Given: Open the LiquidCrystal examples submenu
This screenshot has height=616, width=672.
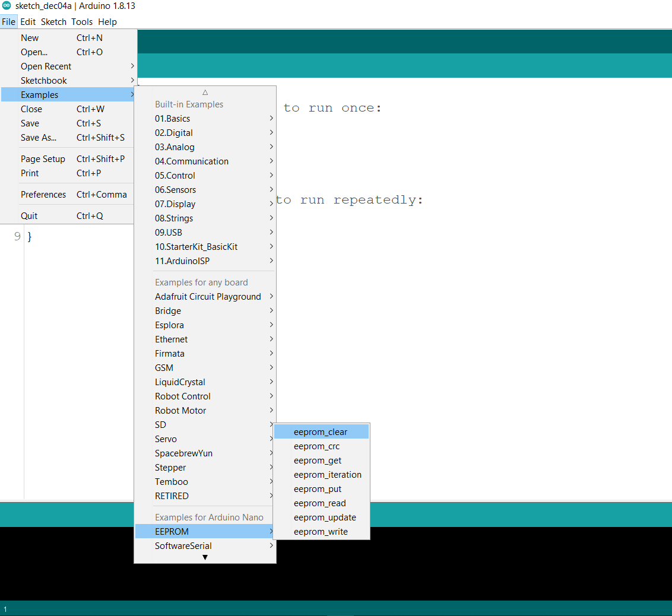Looking at the screenshot, I should [205, 382].
